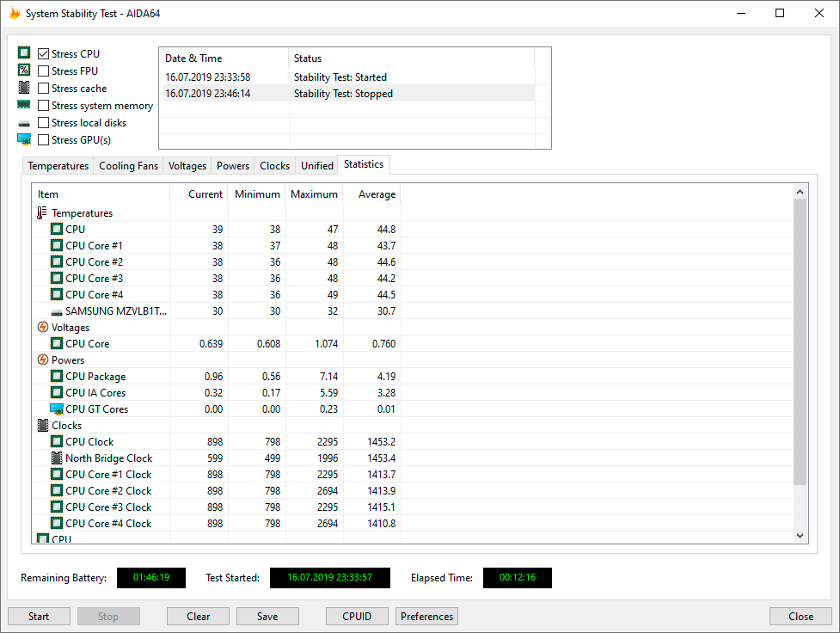The image size is (840, 633).
Task: Click the monitor icon of CPU GT Cores row
Action: point(57,409)
